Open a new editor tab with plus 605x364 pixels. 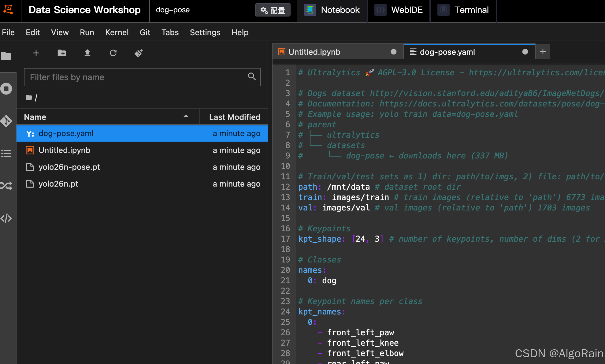(x=543, y=51)
